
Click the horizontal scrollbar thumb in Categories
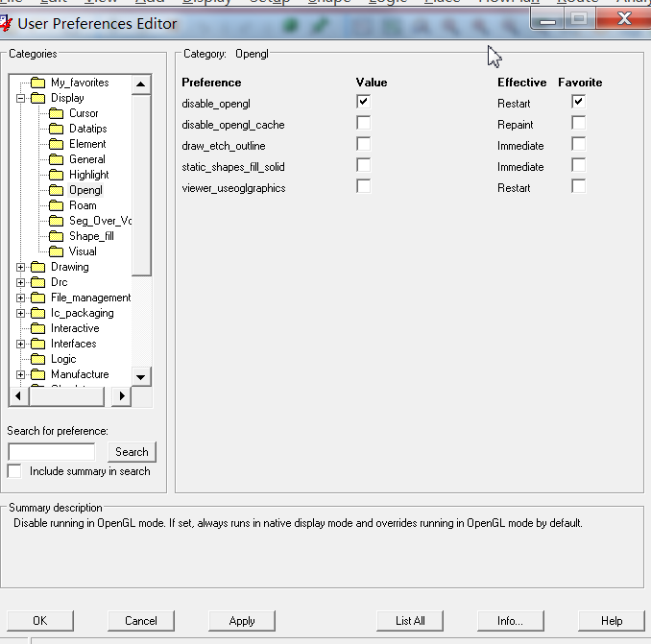66,396
